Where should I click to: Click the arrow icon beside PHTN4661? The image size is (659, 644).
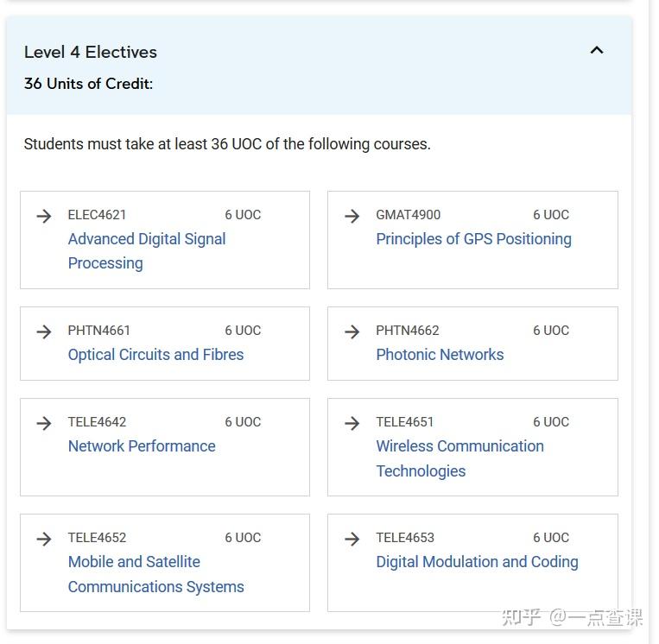click(44, 331)
